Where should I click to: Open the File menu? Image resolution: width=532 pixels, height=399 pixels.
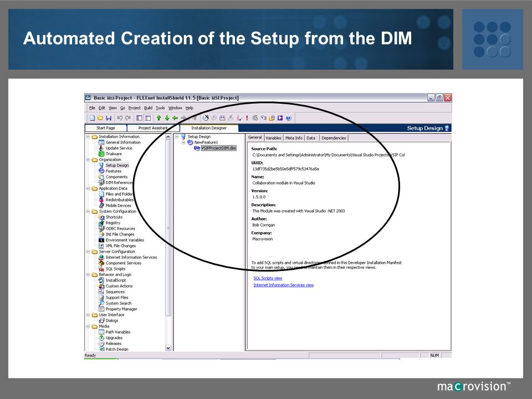(92, 108)
